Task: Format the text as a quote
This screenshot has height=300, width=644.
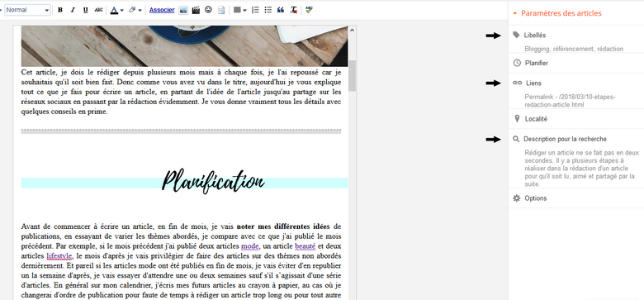Action: point(281,10)
